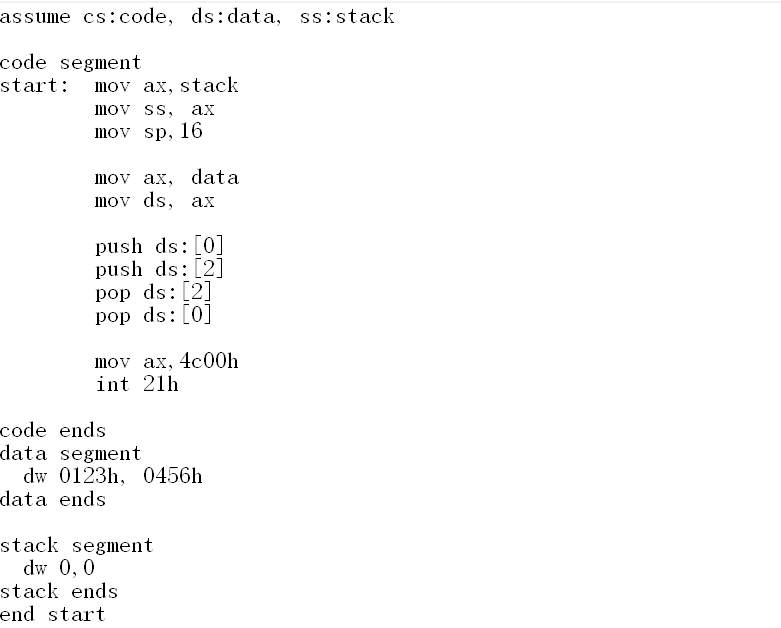Viewport: 781px width, 628px height.
Task: Click the "code ends" line
Action: [x=53, y=431]
